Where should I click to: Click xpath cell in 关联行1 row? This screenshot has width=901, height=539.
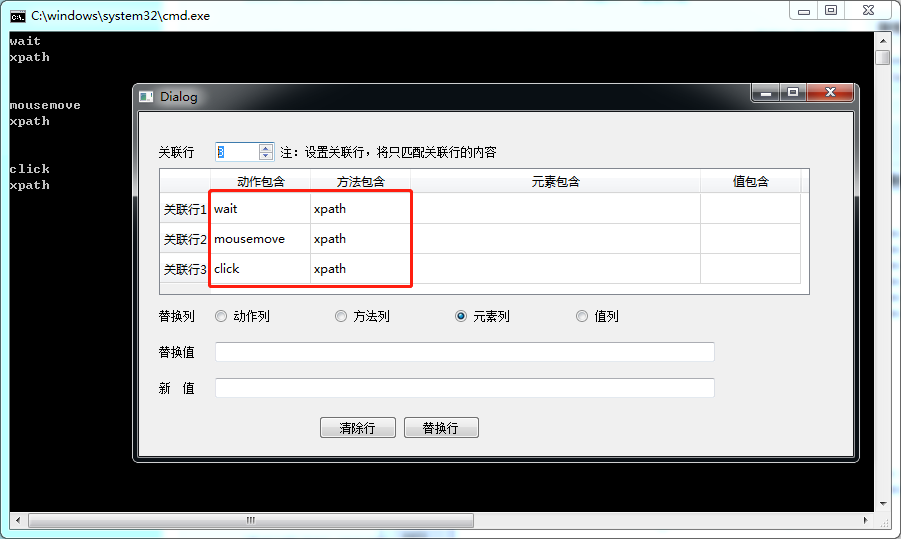pos(361,209)
